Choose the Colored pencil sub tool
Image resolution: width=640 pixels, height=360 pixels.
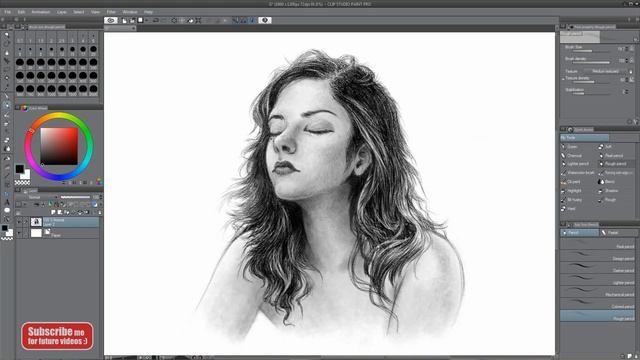pos(598,304)
